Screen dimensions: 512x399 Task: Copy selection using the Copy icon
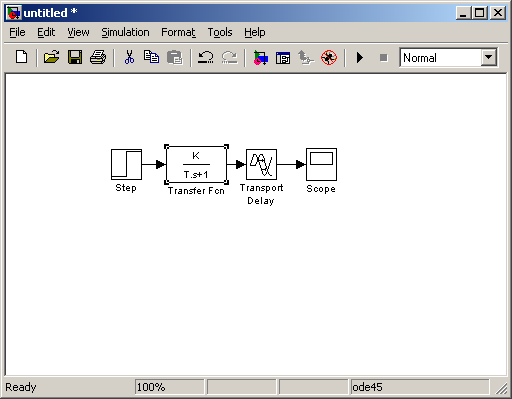click(x=151, y=57)
